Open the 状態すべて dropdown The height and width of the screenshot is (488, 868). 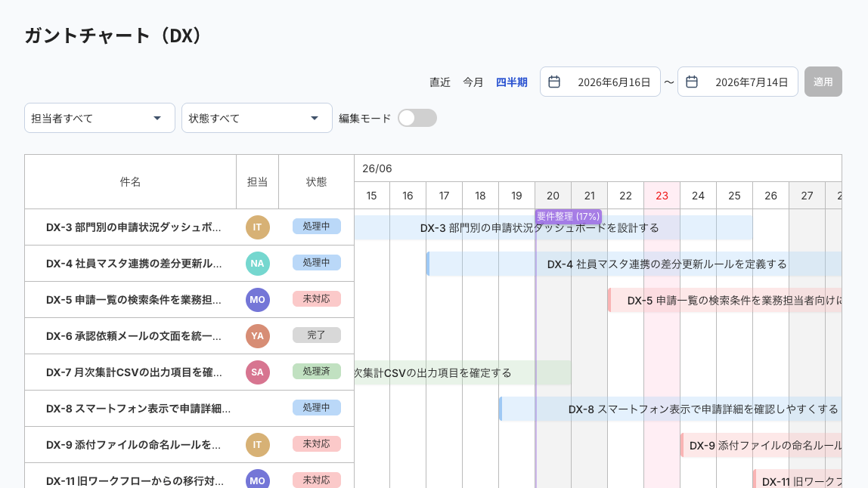tap(257, 118)
